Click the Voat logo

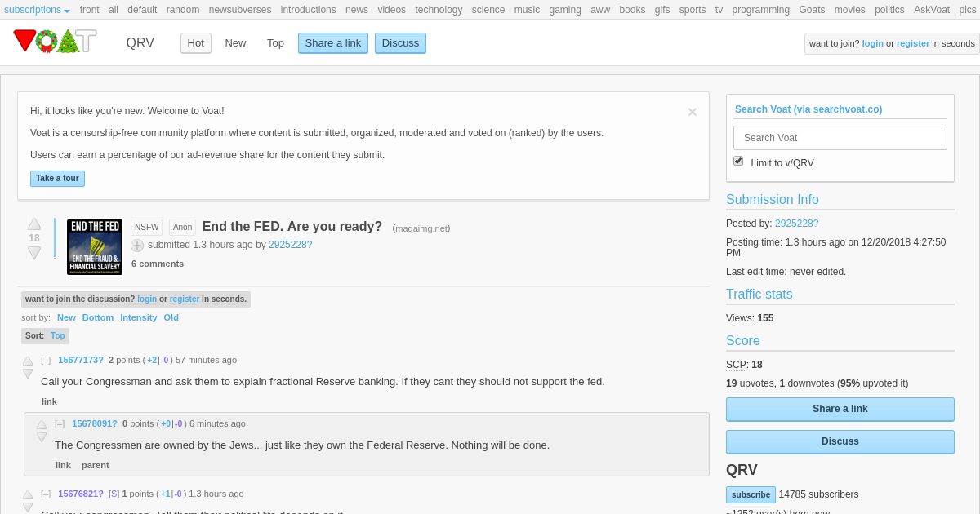coord(55,41)
